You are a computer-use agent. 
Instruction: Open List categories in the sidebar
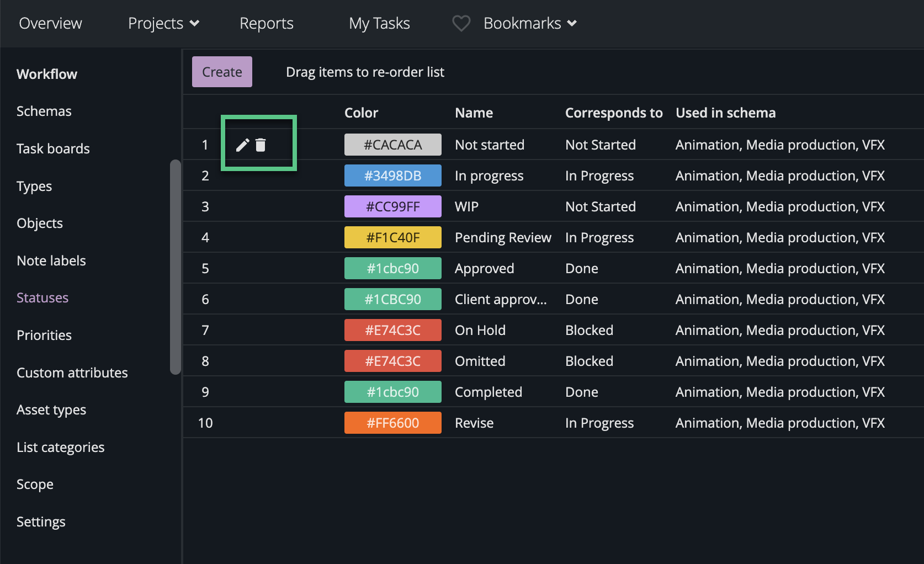pos(61,447)
